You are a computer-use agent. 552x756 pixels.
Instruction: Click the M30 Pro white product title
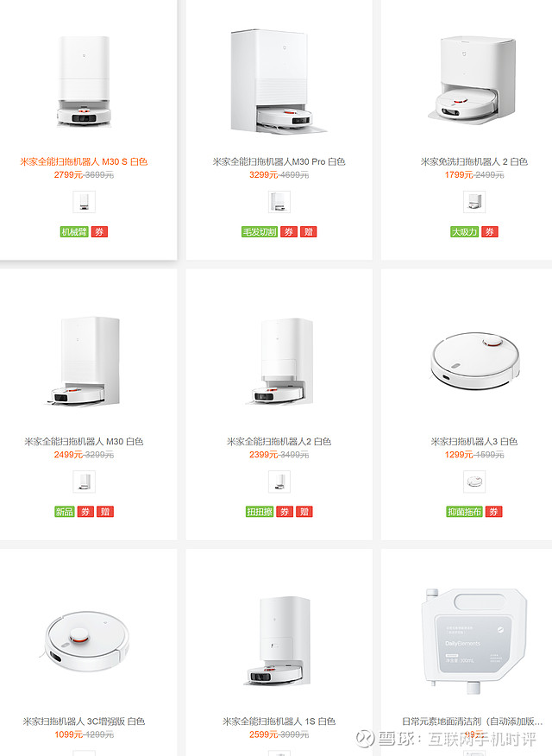pos(279,161)
